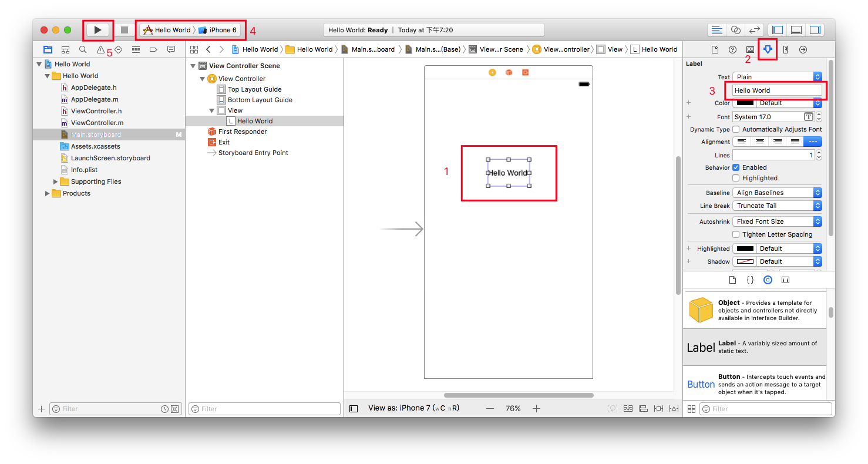Image resolution: width=868 pixels, height=464 pixels.
Task: Open the Find navigator tab
Action: point(83,49)
